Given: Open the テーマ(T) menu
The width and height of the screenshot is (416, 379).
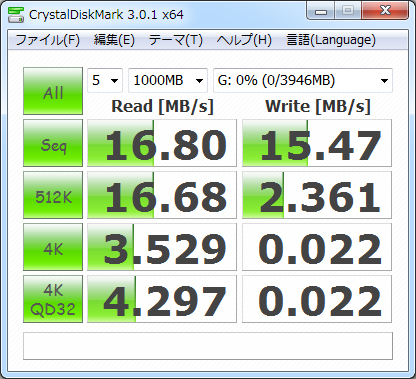Looking at the screenshot, I should pos(175,40).
